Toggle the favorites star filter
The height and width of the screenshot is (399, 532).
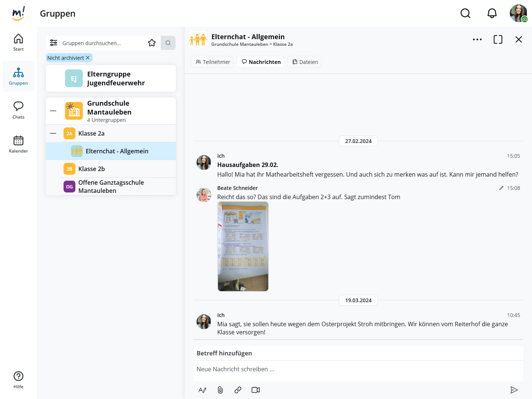pos(152,43)
